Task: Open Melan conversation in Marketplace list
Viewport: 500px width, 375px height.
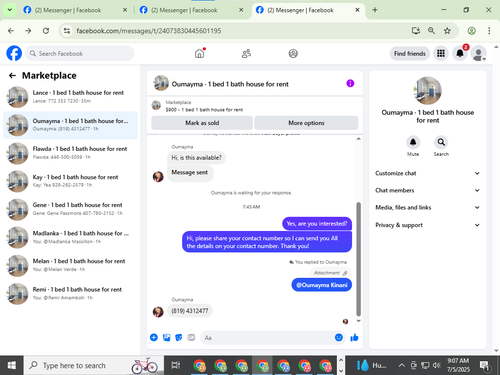Action: [70, 265]
